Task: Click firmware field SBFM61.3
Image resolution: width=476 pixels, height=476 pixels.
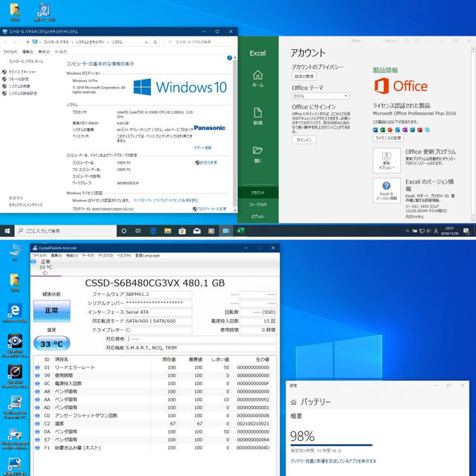Action: tap(158, 295)
